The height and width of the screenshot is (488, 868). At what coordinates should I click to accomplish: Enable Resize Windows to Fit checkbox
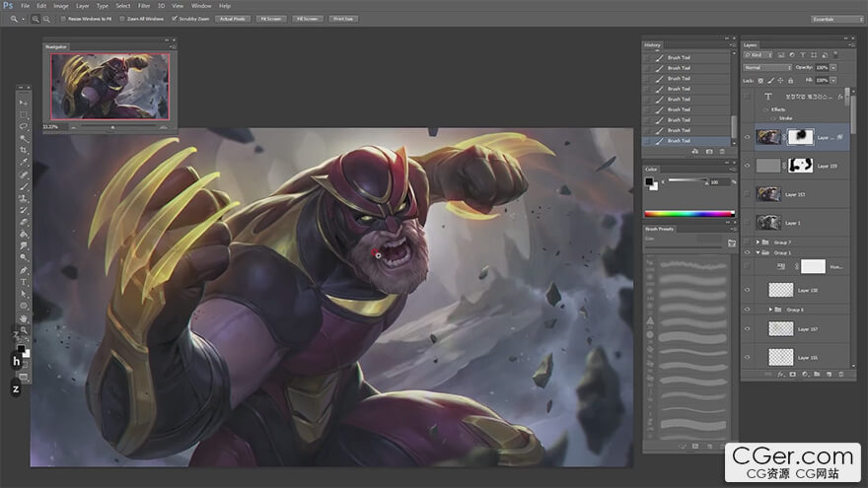(64, 19)
